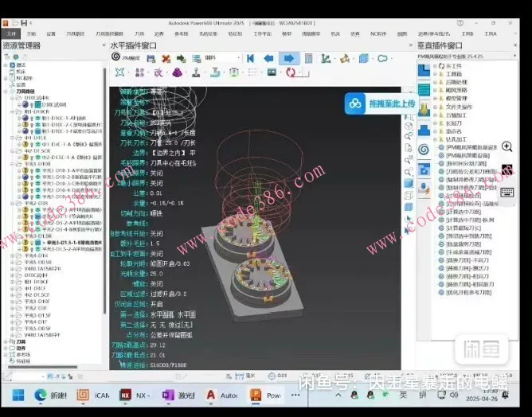Click the red X delete icon in plugin toolbar
532x417 pixels.
tap(166, 58)
